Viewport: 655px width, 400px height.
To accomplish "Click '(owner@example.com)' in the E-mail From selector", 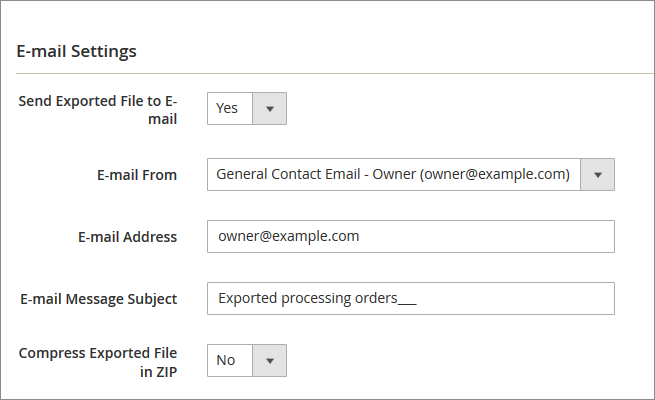I will coord(494,174).
